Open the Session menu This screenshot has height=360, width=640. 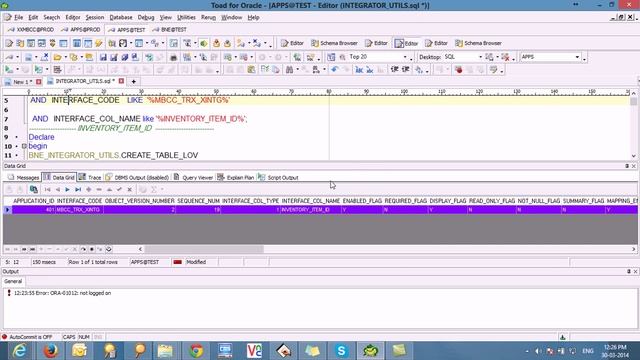click(x=95, y=18)
